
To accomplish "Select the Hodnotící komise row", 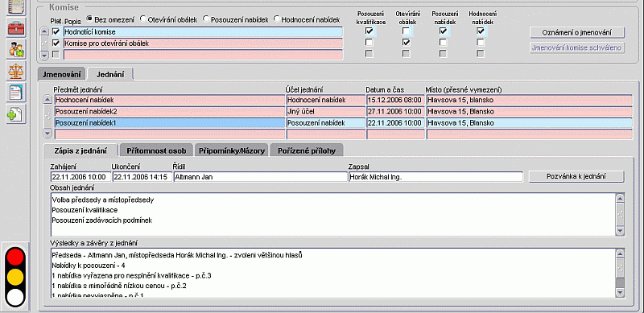I will [x=204, y=32].
